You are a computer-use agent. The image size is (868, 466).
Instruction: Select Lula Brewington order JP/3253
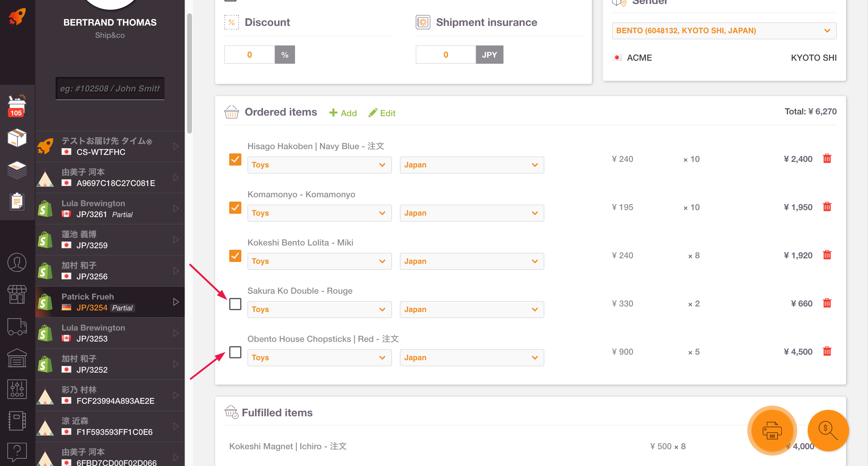tap(110, 333)
